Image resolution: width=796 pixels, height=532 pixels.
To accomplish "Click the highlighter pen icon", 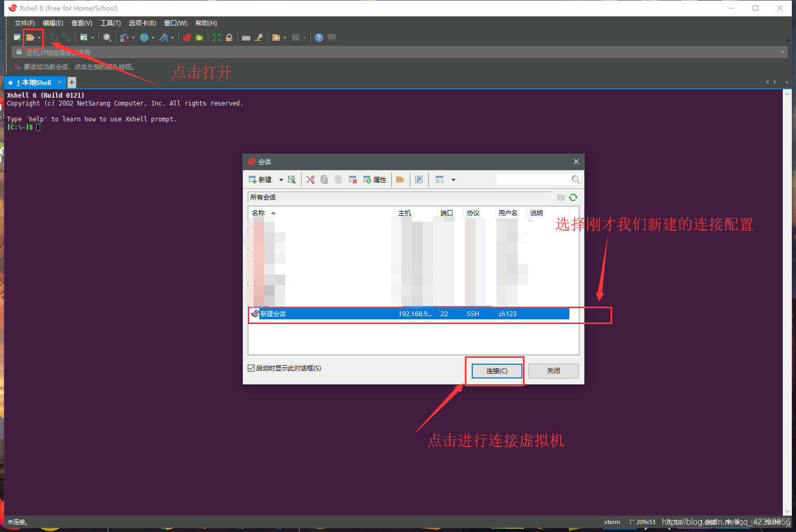I will (259, 37).
